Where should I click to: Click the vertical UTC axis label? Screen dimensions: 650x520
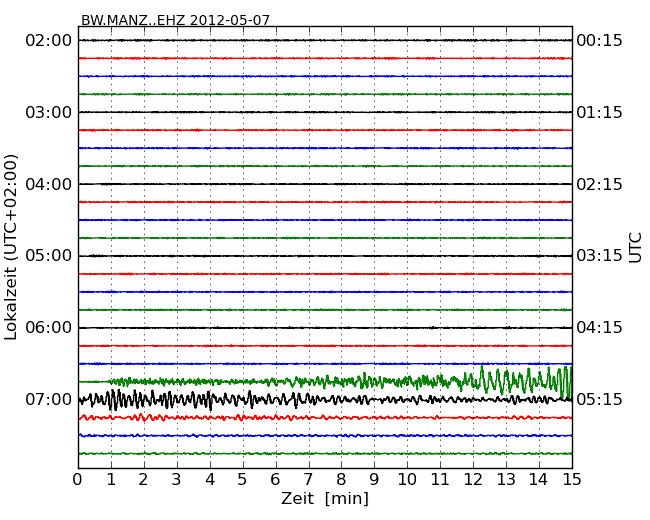(635, 248)
